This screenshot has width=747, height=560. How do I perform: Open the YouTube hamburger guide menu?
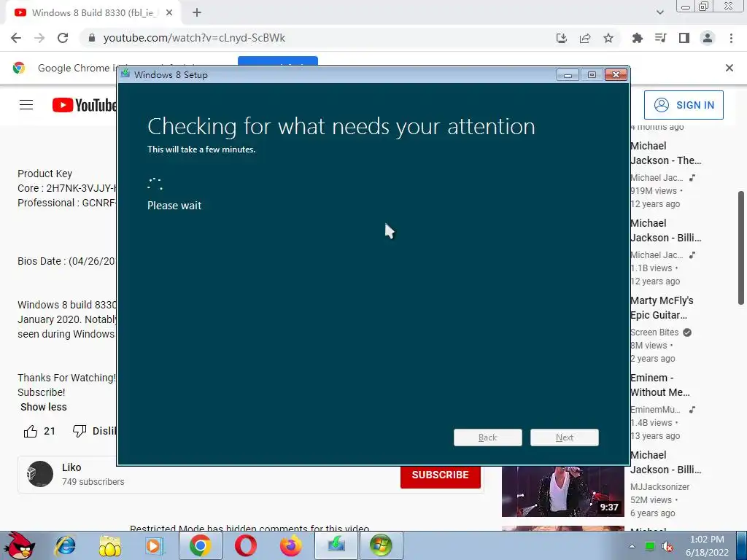[26, 105]
